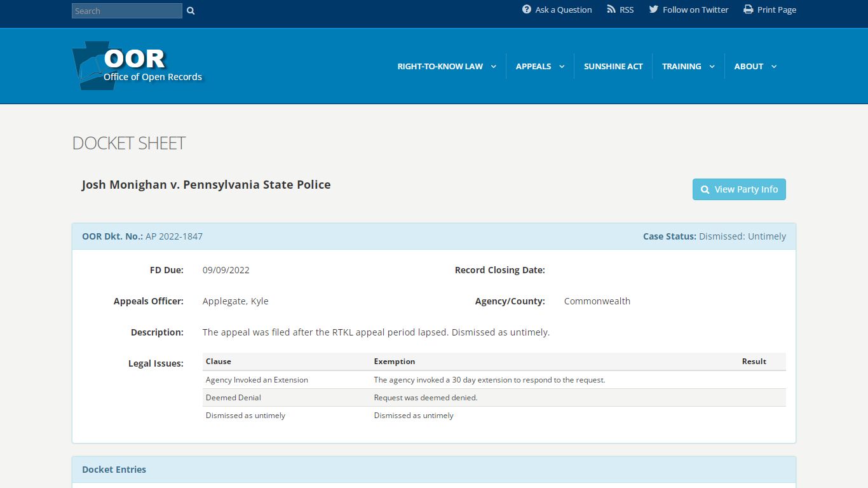Click the Twitter bird icon
Image resolution: width=868 pixels, height=488 pixels.
pyautogui.click(x=654, y=10)
